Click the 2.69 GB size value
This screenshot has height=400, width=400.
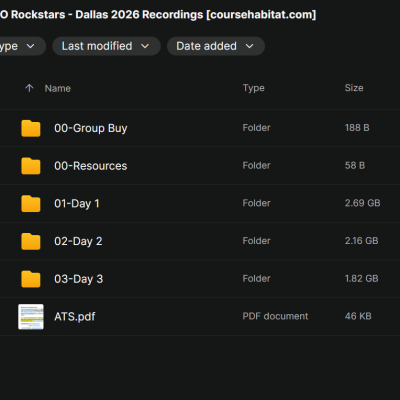pos(362,203)
